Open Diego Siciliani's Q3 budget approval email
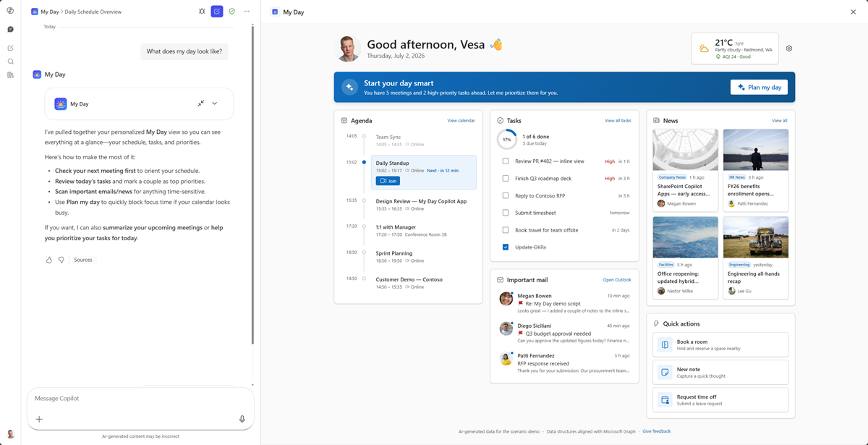Screen dimensions: 868x445 [564, 333]
